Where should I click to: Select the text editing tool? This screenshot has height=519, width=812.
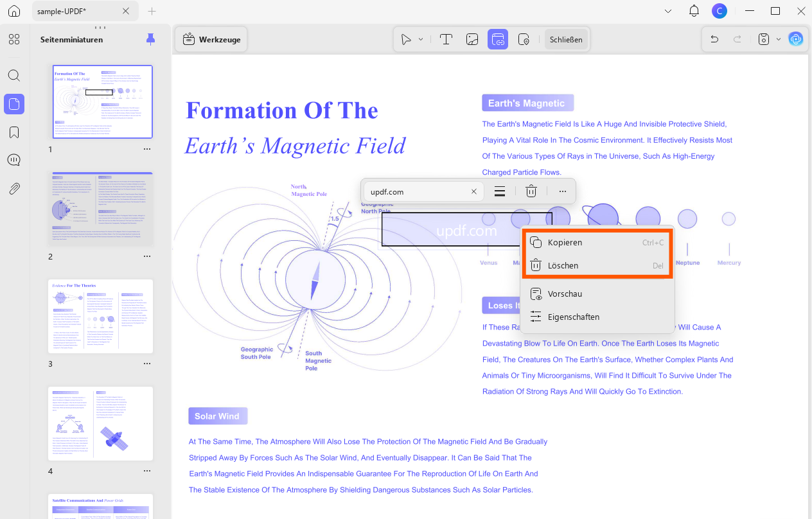click(x=446, y=39)
